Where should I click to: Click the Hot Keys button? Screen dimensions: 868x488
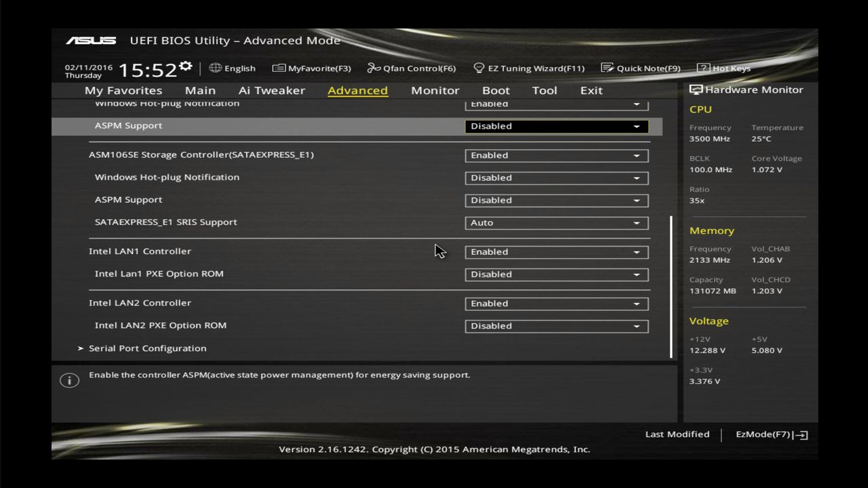pos(724,68)
